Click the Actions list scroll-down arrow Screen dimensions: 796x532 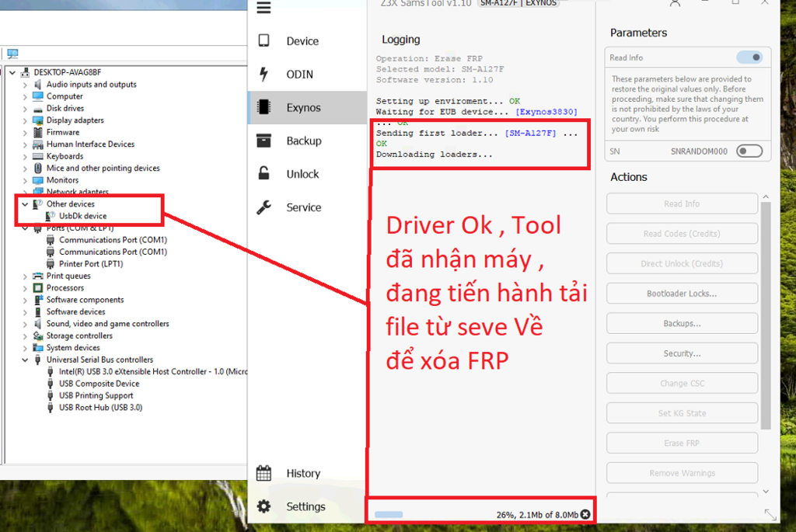point(766,491)
